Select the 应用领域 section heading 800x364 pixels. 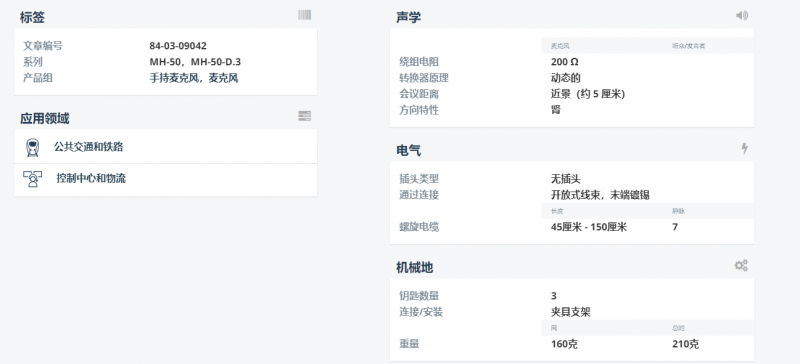(x=44, y=118)
